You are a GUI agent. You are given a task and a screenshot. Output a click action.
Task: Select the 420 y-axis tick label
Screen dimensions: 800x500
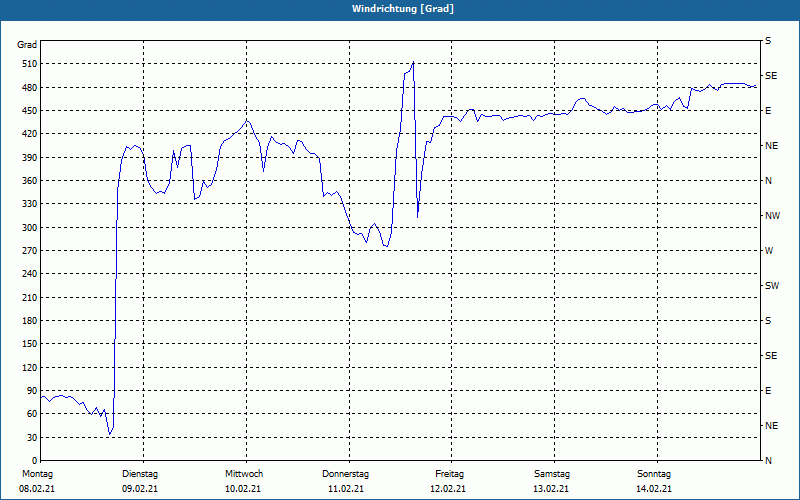tap(30, 134)
